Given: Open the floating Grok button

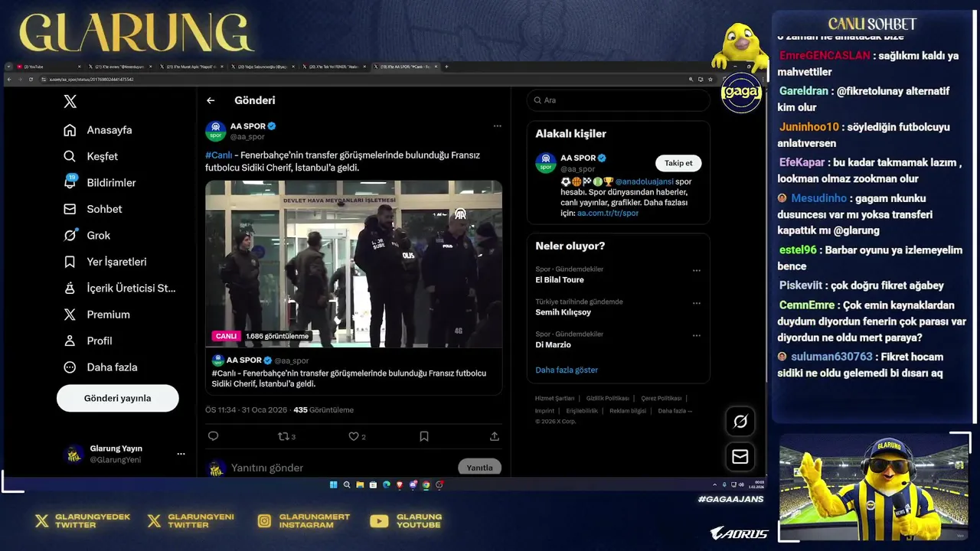Looking at the screenshot, I should click(x=740, y=421).
